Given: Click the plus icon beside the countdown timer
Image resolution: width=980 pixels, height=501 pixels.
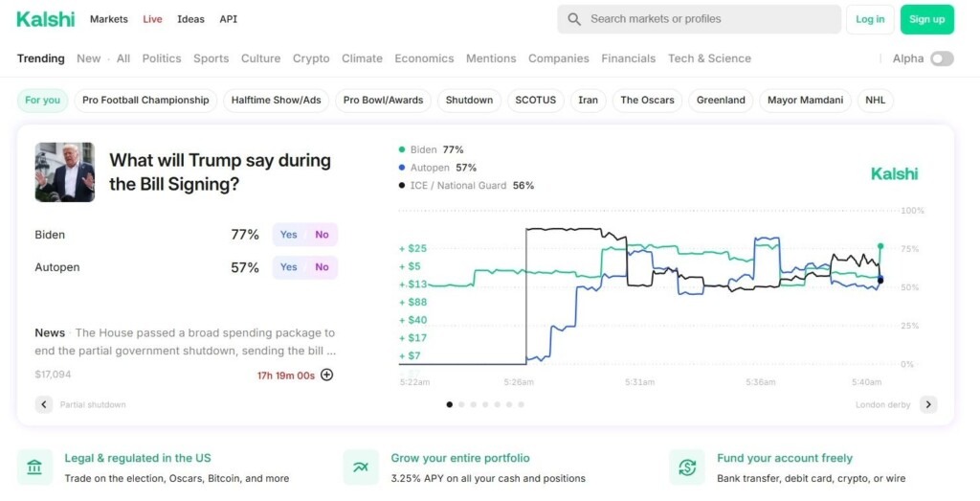Looking at the screenshot, I should click(x=327, y=375).
